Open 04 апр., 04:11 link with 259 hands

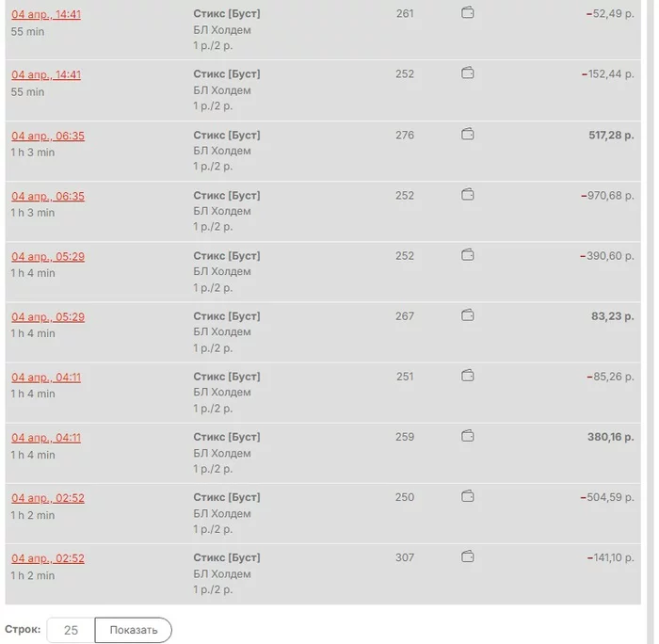46,437
